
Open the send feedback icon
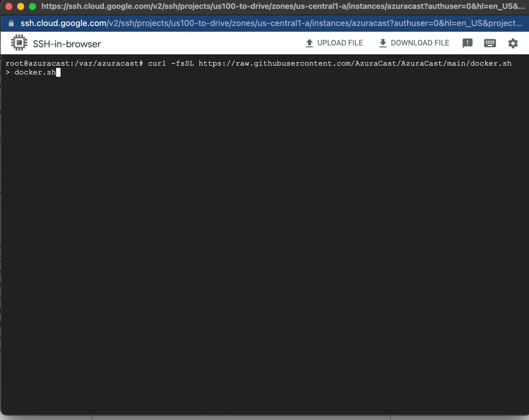point(467,43)
